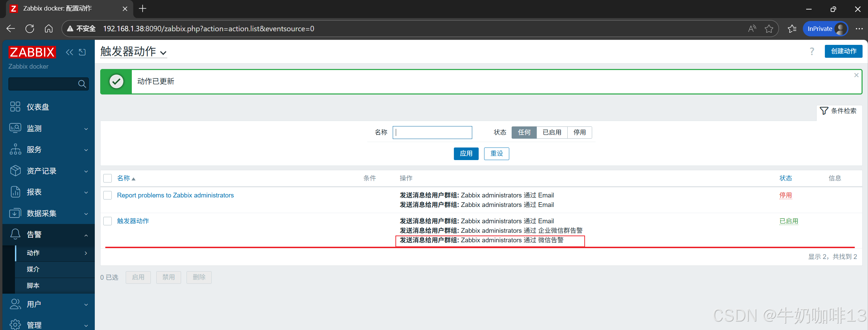
Task: Click the 重设 filter button
Action: pyautogui.click(x=496, y=154)
